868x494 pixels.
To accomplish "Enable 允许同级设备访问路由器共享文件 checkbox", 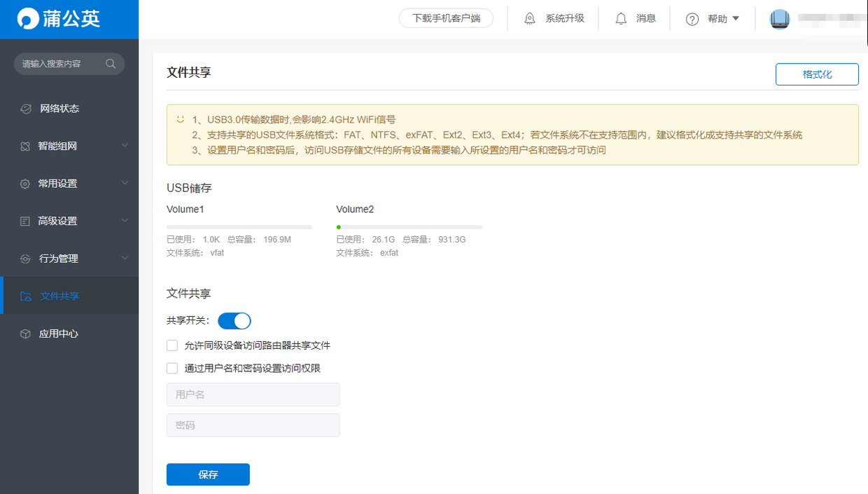I will point(172,345).
